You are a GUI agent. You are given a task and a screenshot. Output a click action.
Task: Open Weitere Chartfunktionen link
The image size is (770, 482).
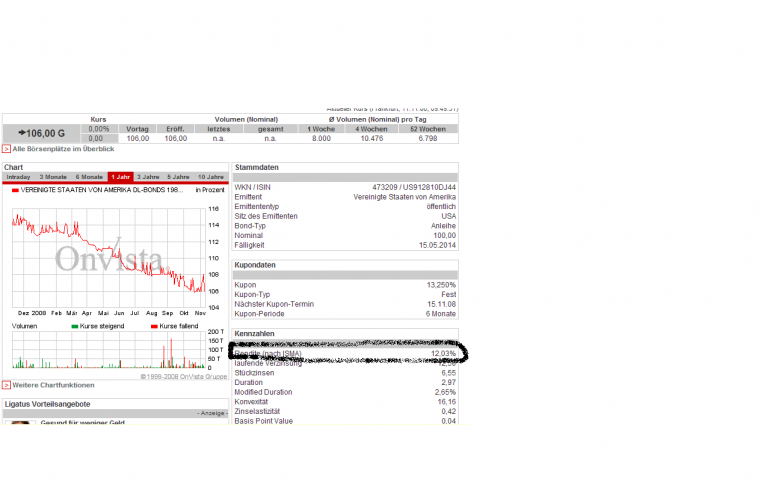pyautogui.click(x=53, y=385)
